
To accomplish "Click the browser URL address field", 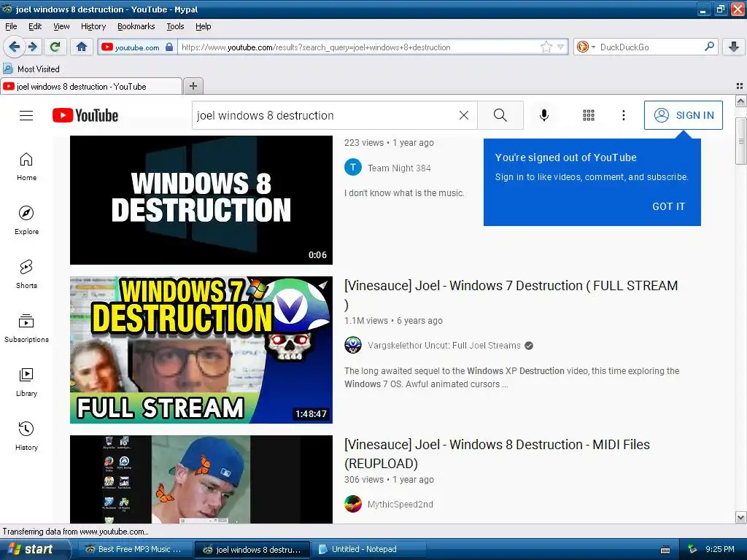I will [x=357, y=47].
